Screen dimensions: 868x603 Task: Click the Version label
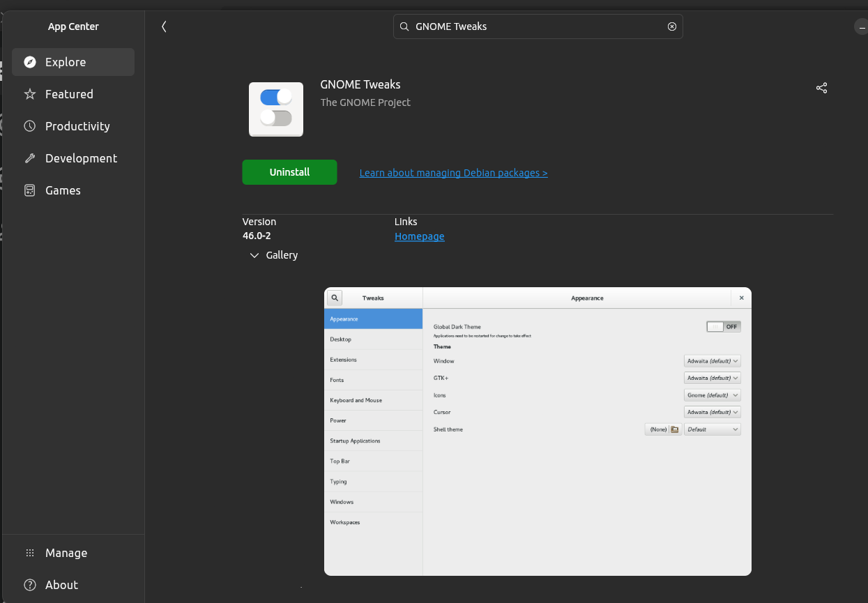[x=259, y=222]
